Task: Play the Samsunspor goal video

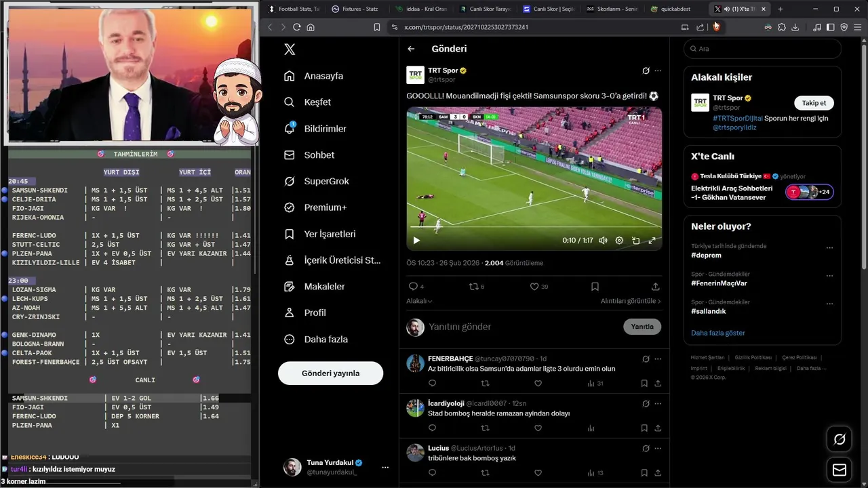Action: click(416, 241)
